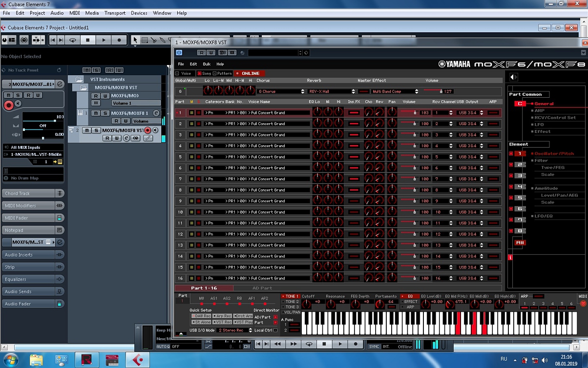Expand the Chord Track inspector section
588x368 pixels.
(33, 194)
